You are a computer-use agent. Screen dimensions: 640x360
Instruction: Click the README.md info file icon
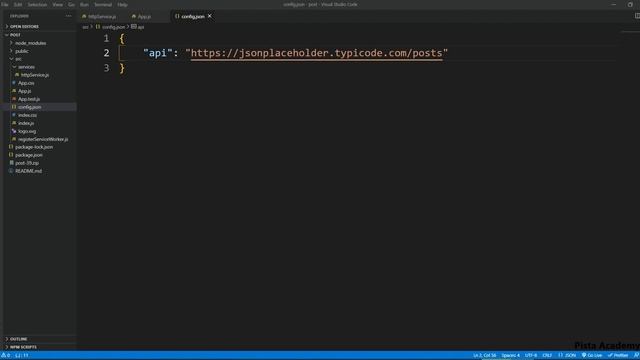click(11, 171)
